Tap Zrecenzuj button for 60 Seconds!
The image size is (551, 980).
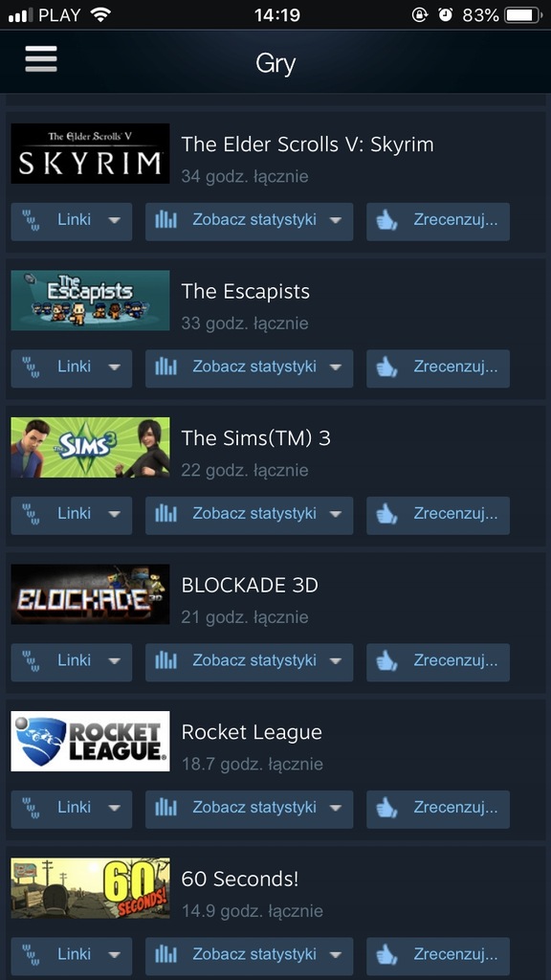[438, 956]
